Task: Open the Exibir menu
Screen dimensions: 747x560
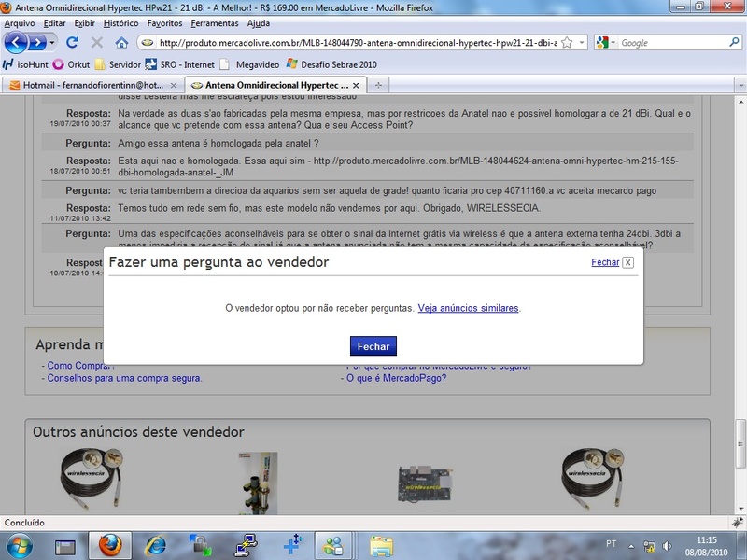Action: (84, 23)
